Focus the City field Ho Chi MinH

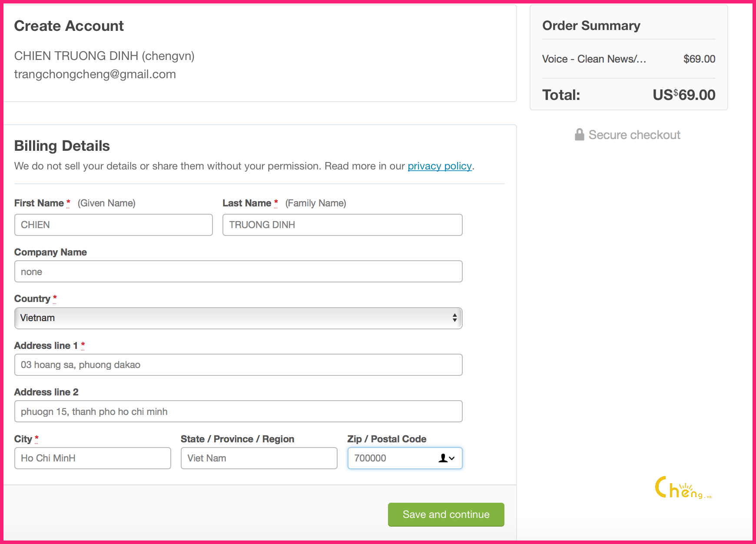click(x=93, y=458)
